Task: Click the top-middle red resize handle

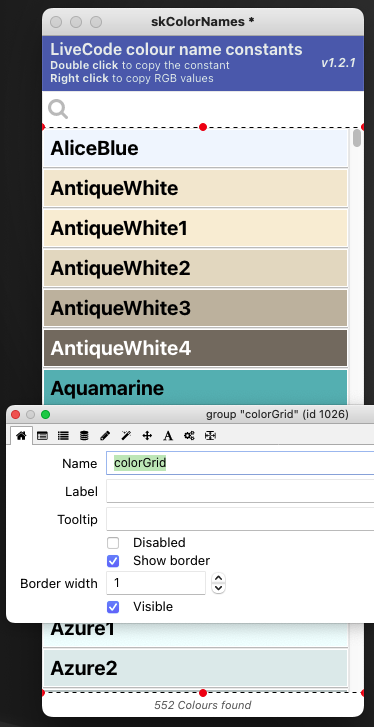Action: click(203, 127)
